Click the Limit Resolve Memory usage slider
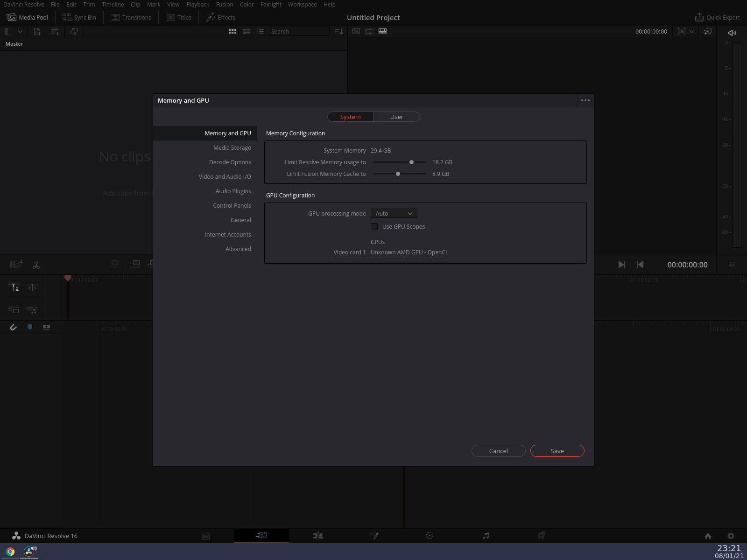 point(411,162)
